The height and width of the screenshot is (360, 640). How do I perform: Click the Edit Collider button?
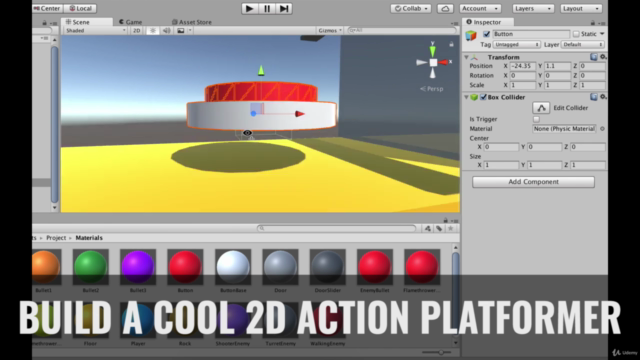[x=541, y=108]
